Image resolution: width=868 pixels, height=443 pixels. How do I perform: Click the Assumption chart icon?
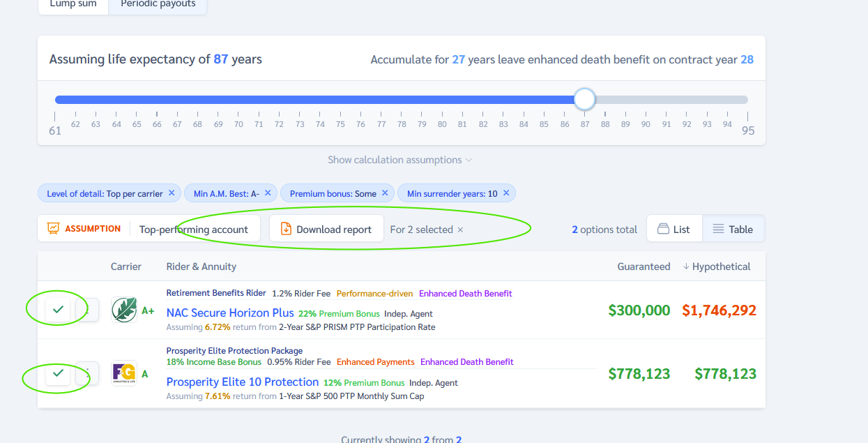[x=53, y=228]
